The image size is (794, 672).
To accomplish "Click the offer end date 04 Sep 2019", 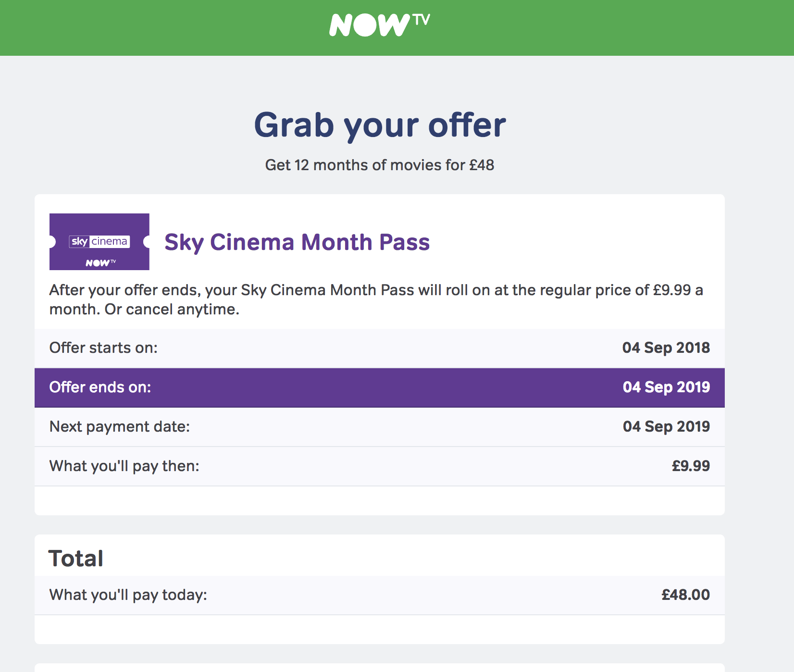I will [666, 387].
